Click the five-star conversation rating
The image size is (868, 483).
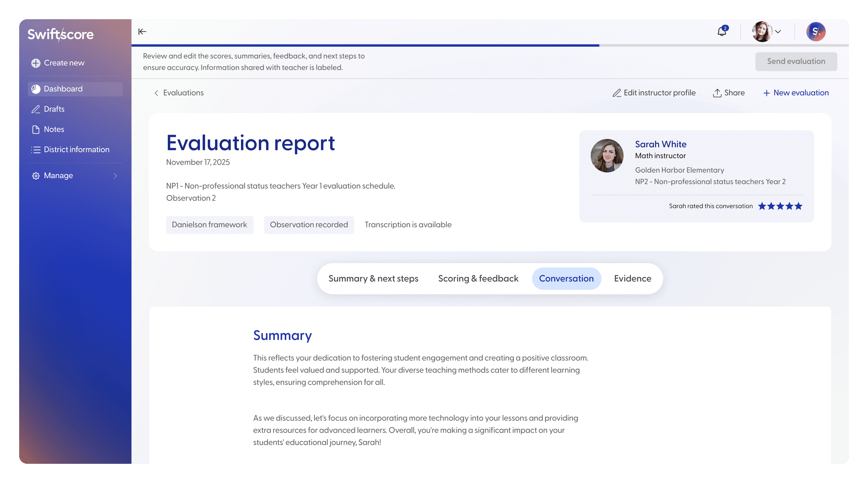tap(780, 206)
